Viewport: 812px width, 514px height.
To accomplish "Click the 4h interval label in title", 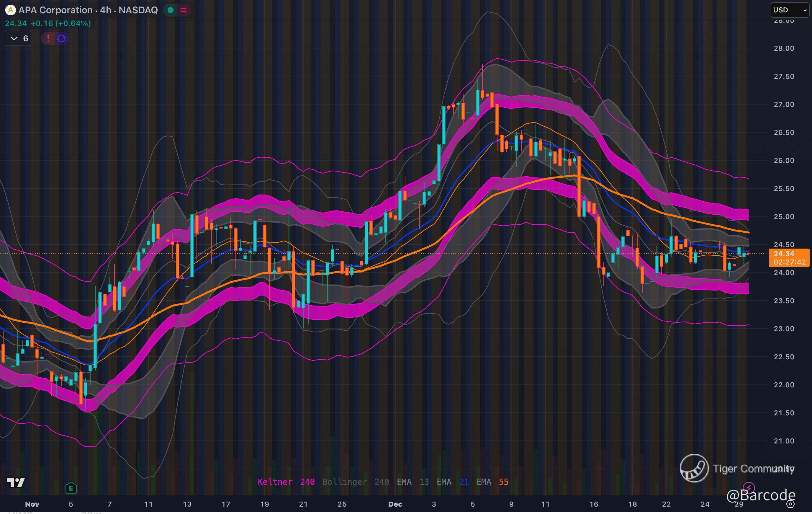I will 106,10.
